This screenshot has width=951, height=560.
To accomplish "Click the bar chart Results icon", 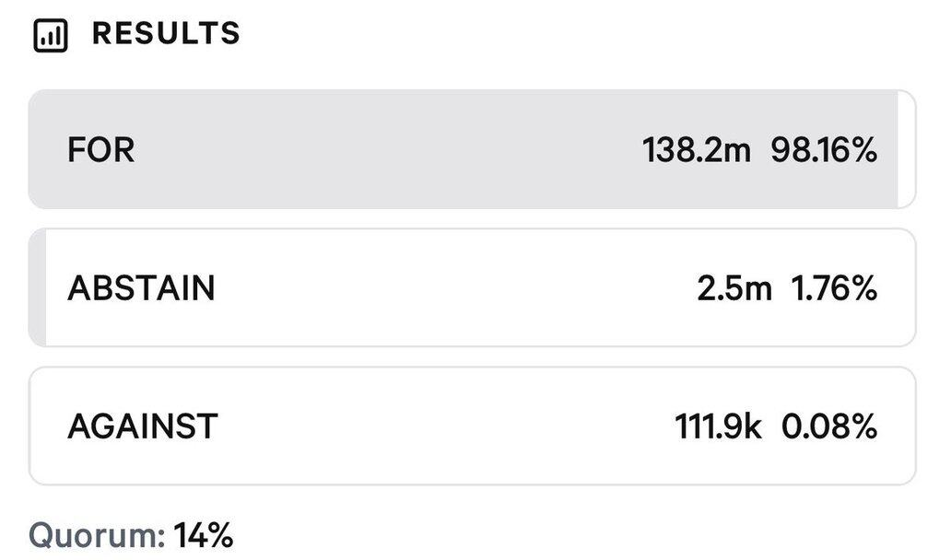I will tap(51, 35).
